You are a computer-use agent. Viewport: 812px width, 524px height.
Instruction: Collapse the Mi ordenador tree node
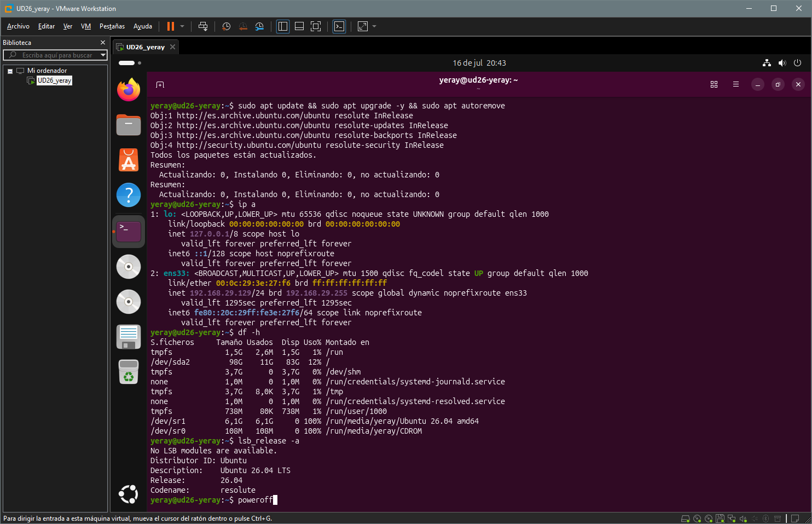[10, 71]
